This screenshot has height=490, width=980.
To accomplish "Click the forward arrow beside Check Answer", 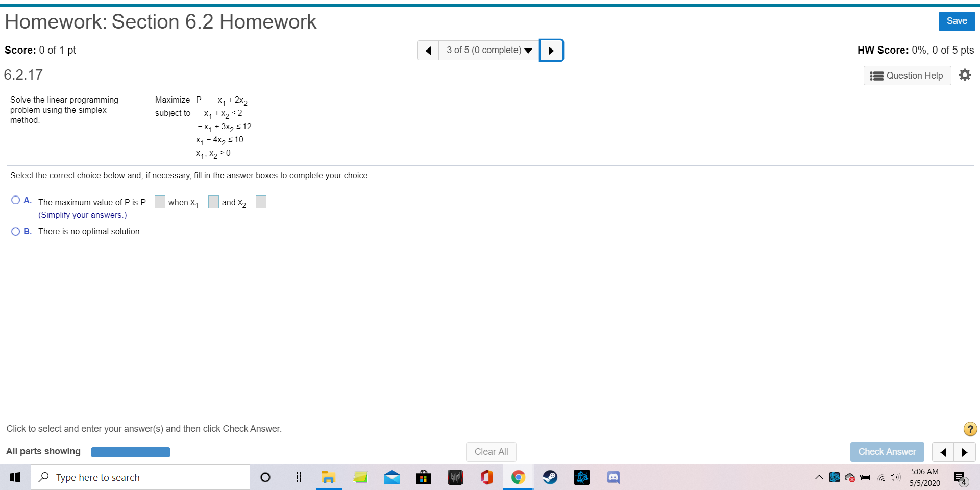I will (965, 452).
